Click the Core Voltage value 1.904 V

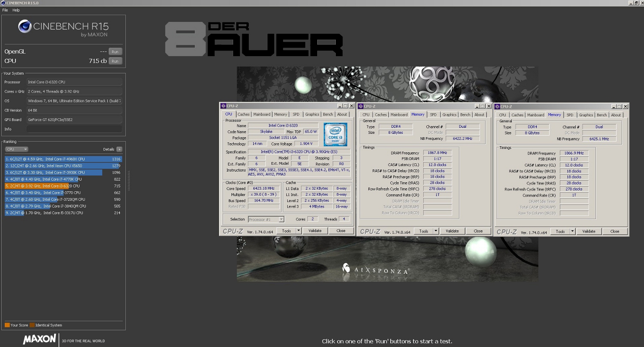click(x=306, y=144)
